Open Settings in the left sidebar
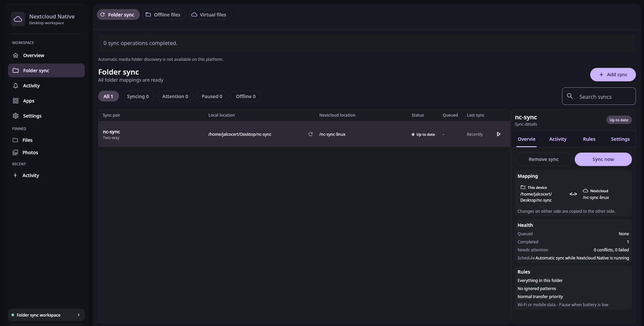Viewport: 644px width, 326px height. click(46, 116)
